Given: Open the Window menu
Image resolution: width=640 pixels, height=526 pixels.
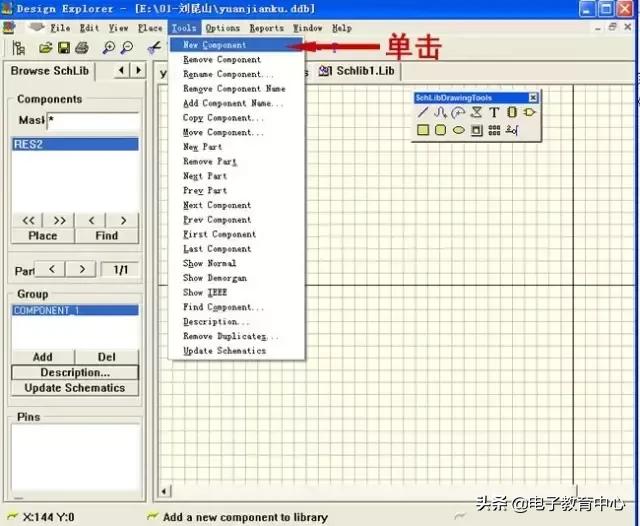Looking at the screenshot, I should [307, 28].
